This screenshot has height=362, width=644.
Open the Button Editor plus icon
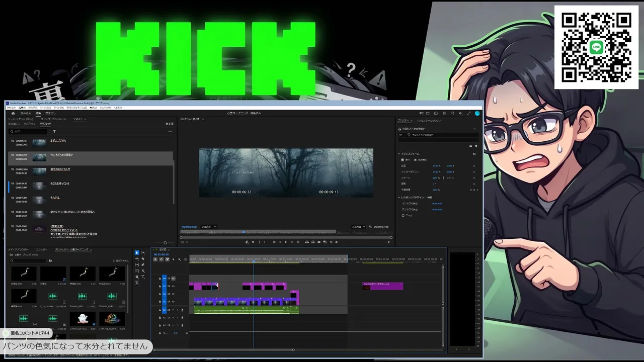[x=388, y=242]
